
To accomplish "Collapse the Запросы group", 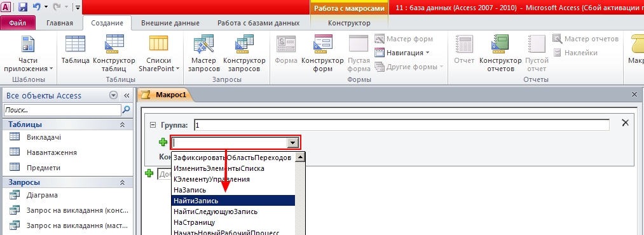I will [123, 182].
